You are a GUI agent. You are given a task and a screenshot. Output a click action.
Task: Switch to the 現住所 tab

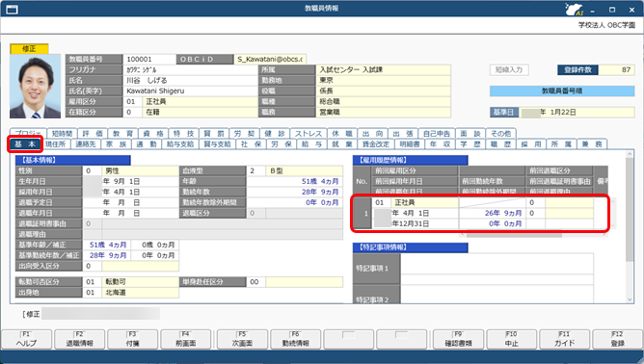point(56,144)
